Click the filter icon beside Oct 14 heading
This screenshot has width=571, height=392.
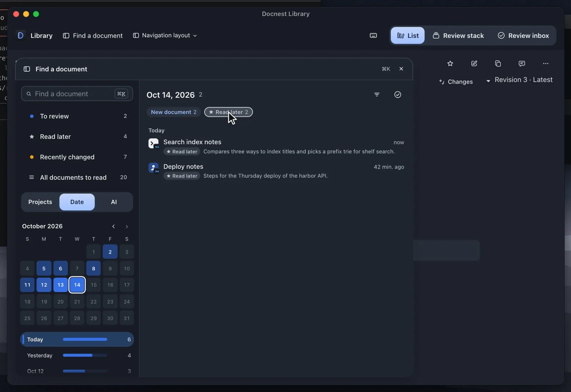tap(377, 95)
